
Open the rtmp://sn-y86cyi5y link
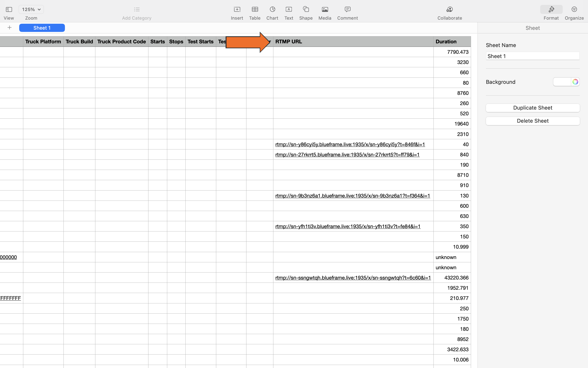pyautogui.click(x=350, y=144)
